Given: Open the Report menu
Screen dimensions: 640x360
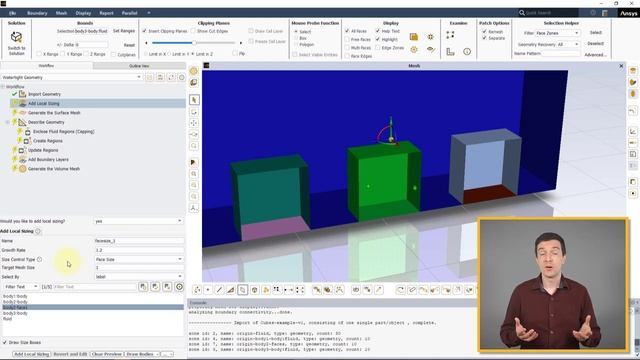Looking at the screenshot, I should [107, 13].
